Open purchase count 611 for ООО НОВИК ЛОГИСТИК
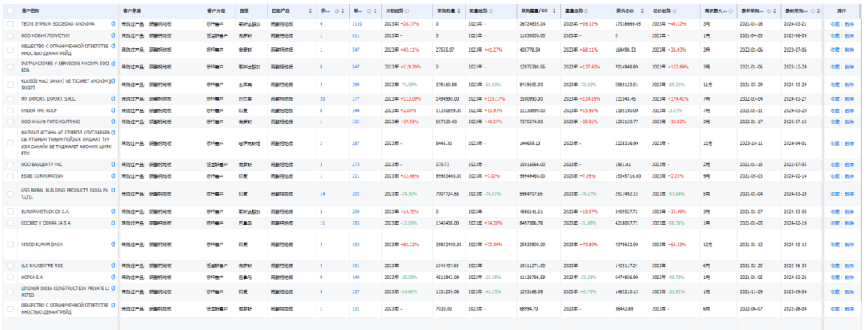This screenshot has height=330, width=868. point(356,35)
